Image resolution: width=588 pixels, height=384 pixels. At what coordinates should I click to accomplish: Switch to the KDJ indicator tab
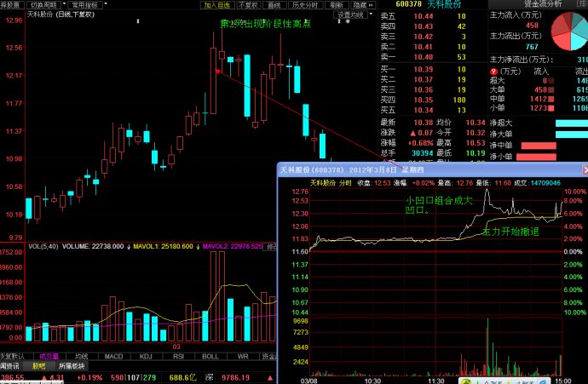(146, 356)
